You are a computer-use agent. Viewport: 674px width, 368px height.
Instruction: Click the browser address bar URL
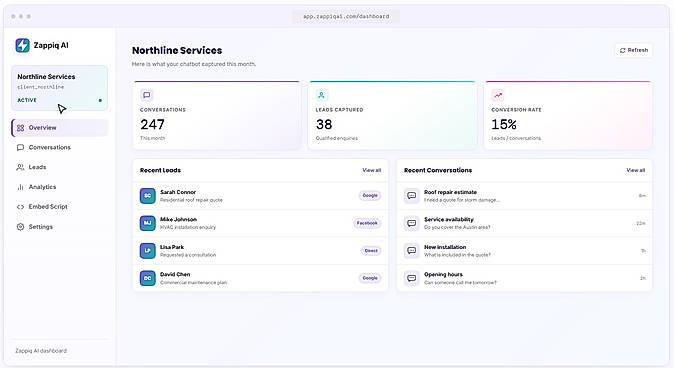click(346, 16)
